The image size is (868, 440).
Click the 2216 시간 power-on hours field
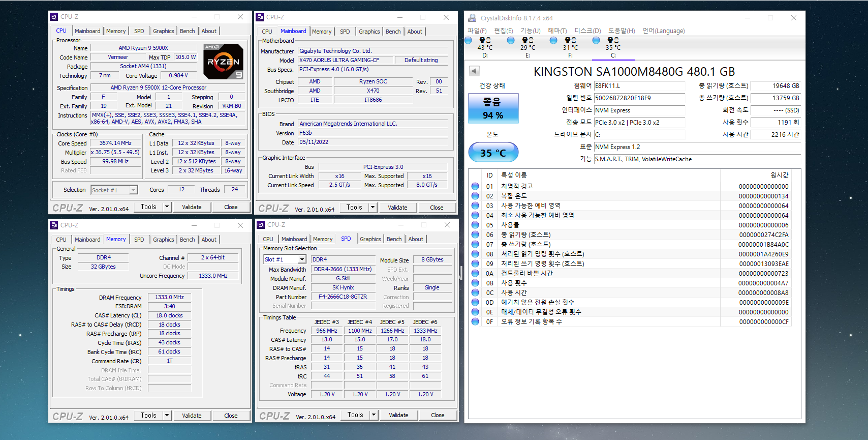[776, 135]
